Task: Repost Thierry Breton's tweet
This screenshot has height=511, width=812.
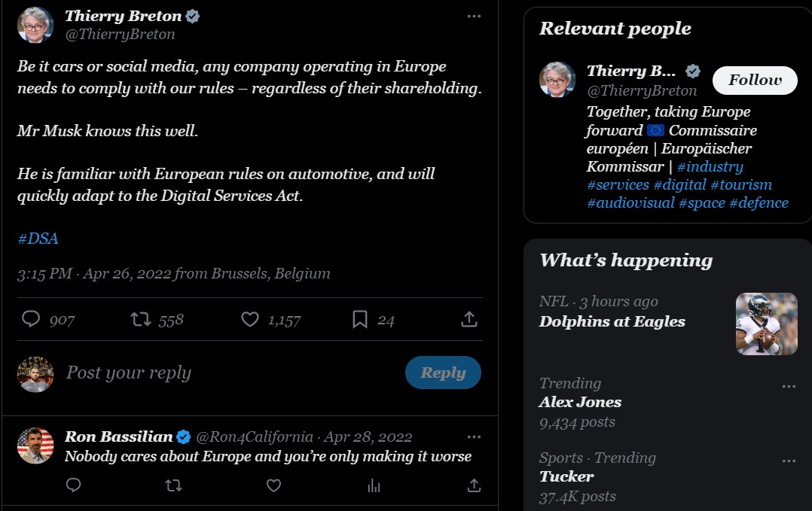Action: [x=141, y=320]
